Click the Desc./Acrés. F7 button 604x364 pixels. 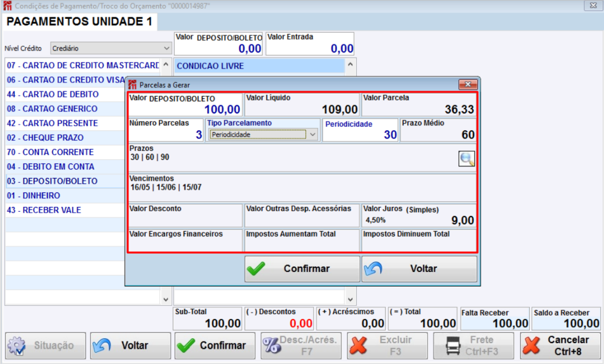301,346
